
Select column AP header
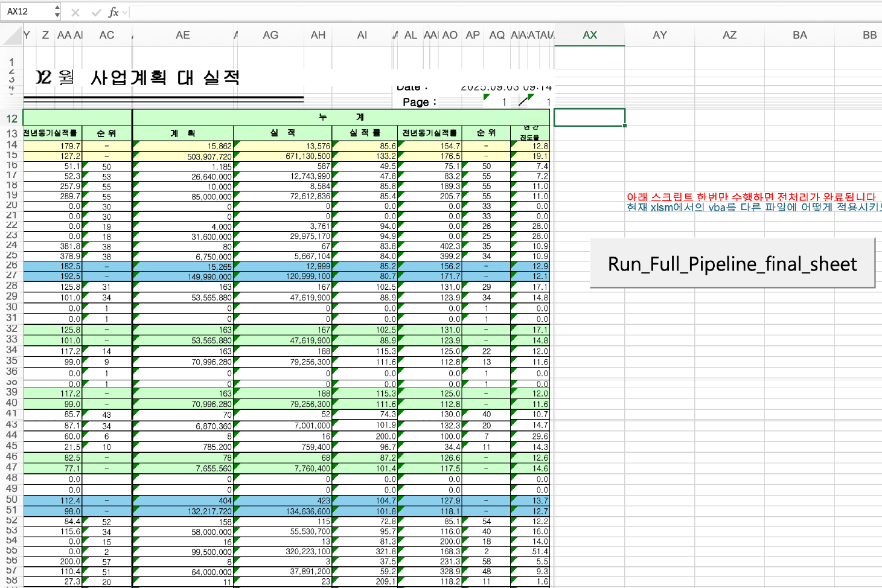473,35
